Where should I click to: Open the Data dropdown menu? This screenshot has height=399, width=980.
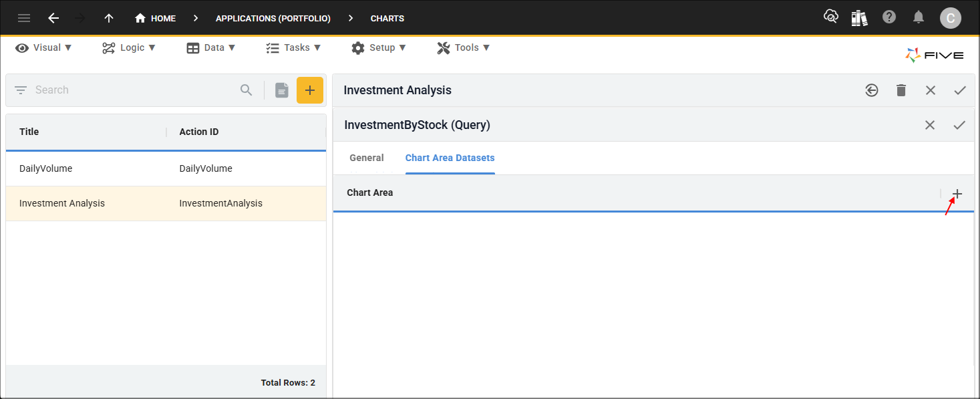[211, 47]
